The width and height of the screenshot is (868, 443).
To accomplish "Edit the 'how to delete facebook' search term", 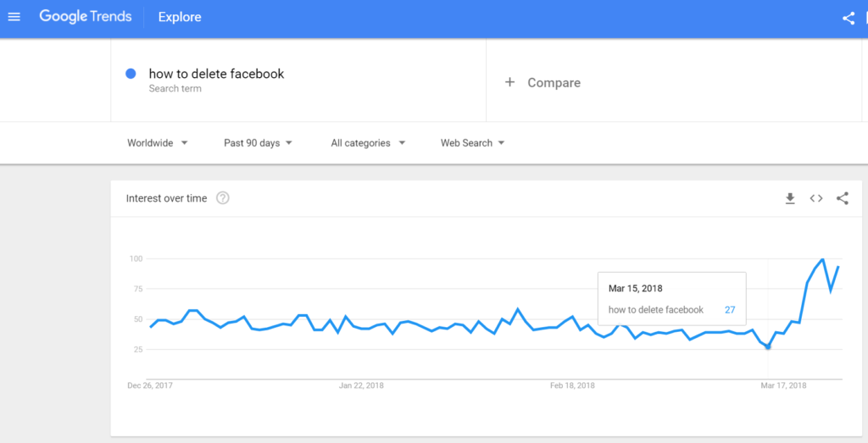I will [216, 74].
